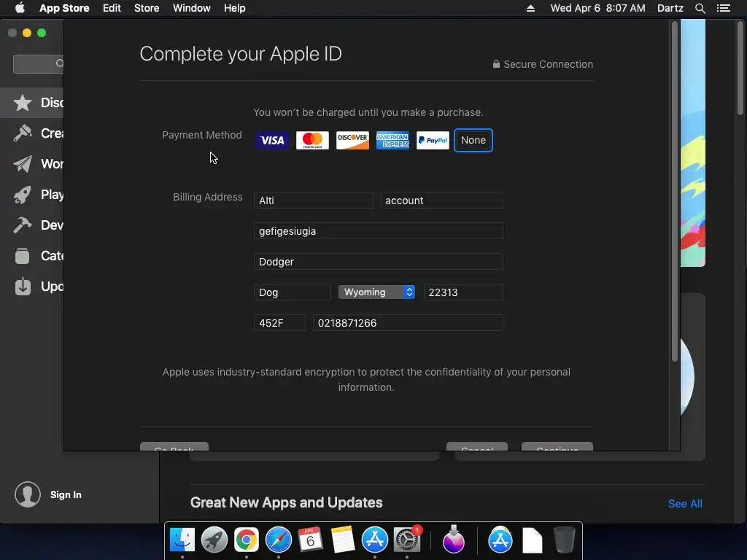Open the Store menu
747x560 pixels.
[147, 8]
